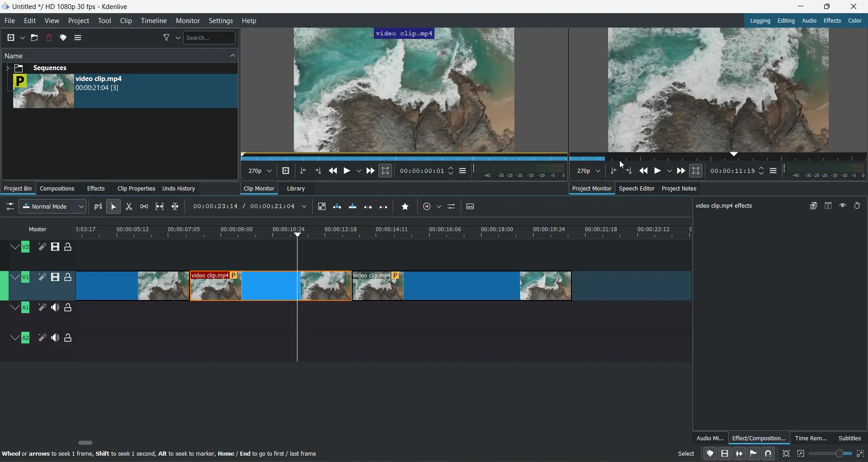Open the Monitor menu
868x462 pixels.
tap(188, 21)
